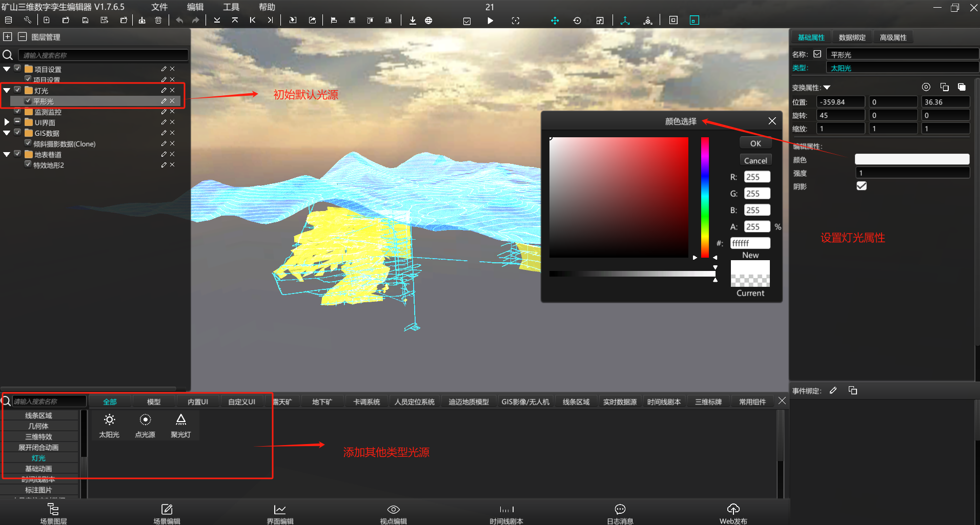Screen dimensions: 980x525
Task: Click the database icon in the toolbar
Action: coord(8,20)
